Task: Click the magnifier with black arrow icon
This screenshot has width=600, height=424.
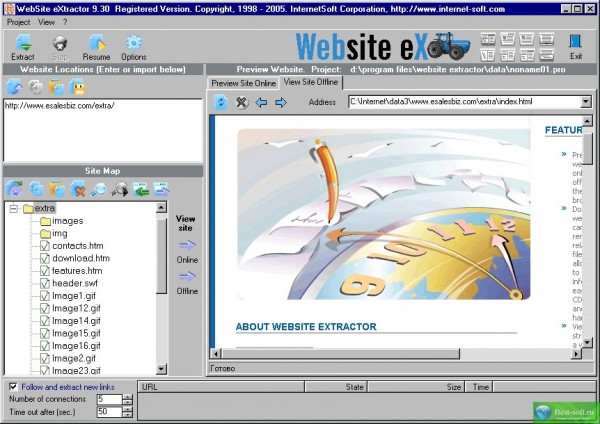Action: click(x=120, y=189)
